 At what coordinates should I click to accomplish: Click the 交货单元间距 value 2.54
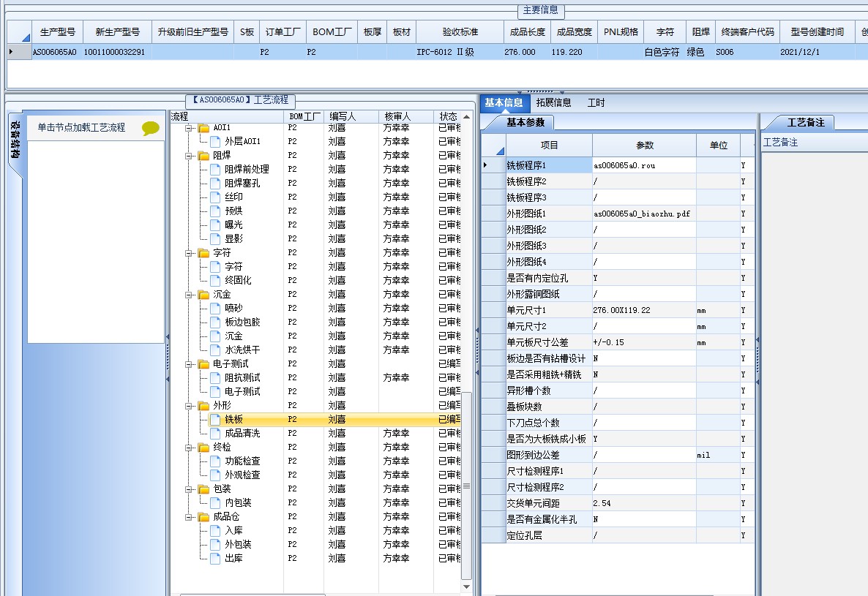pos(644,503)
